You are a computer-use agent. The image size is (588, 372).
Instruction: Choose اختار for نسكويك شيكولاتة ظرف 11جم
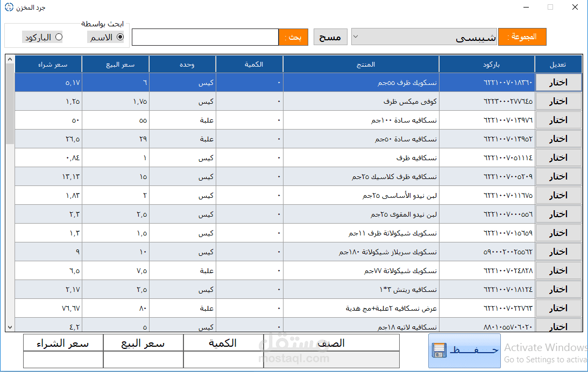pyautogui.click(x=558, y=233)
